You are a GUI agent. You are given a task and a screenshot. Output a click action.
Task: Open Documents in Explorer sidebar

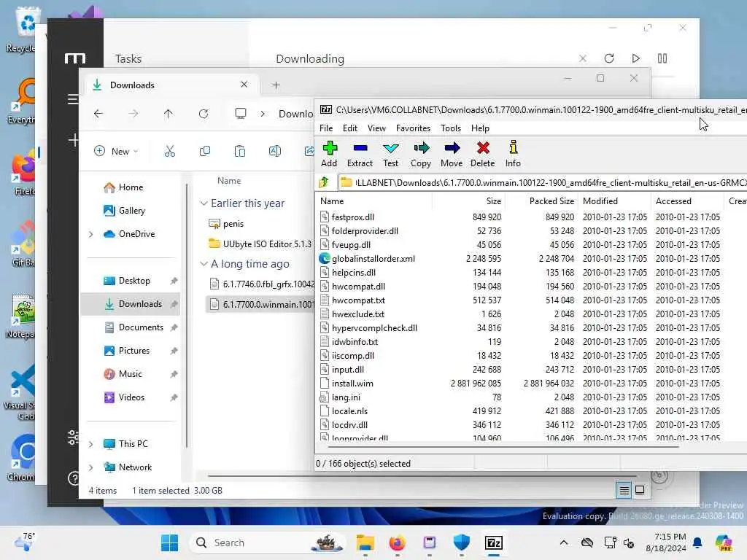click(131, 327)
